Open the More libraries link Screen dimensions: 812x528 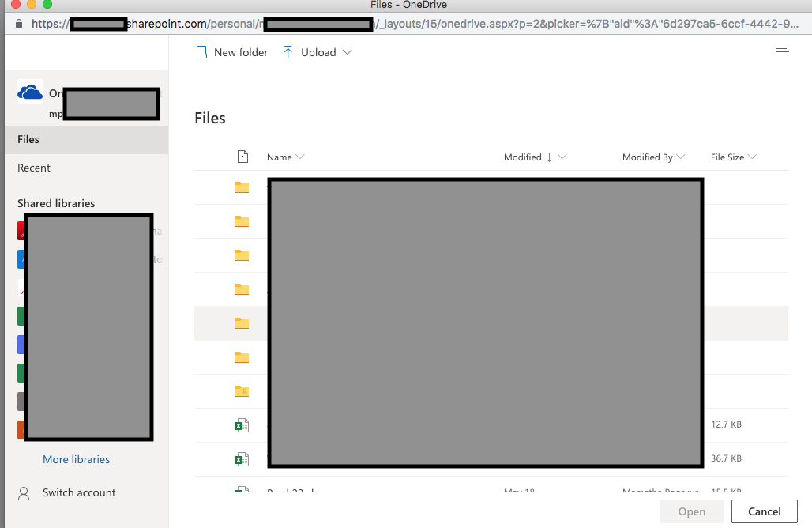(x=76, y=459)
